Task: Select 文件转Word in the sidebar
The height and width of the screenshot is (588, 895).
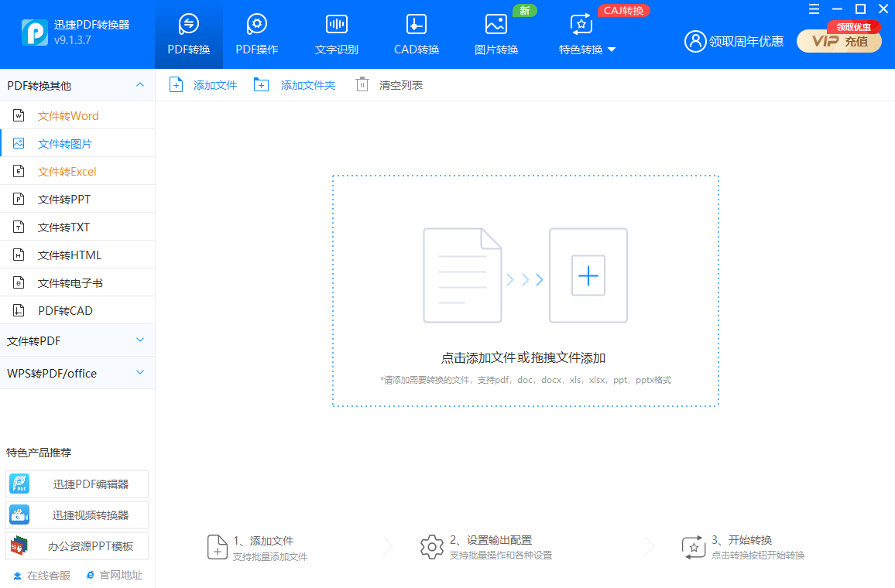Action: point(68,115)
